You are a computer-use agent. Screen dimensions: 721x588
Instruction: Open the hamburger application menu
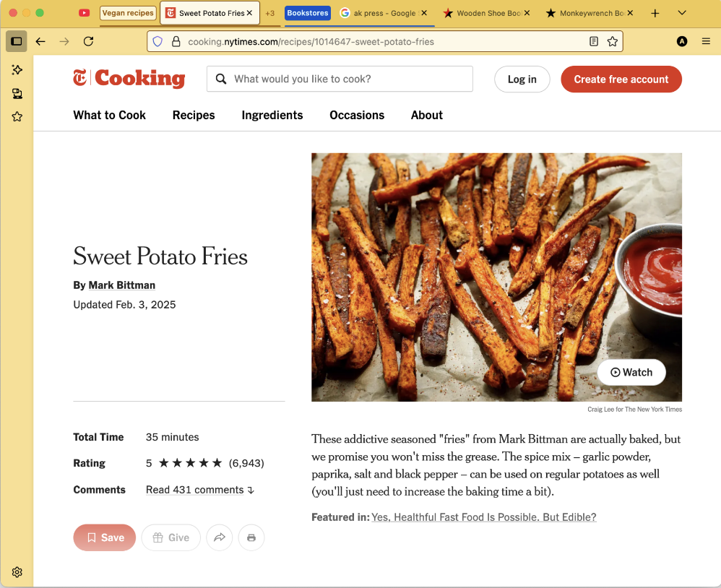[706, 41]
